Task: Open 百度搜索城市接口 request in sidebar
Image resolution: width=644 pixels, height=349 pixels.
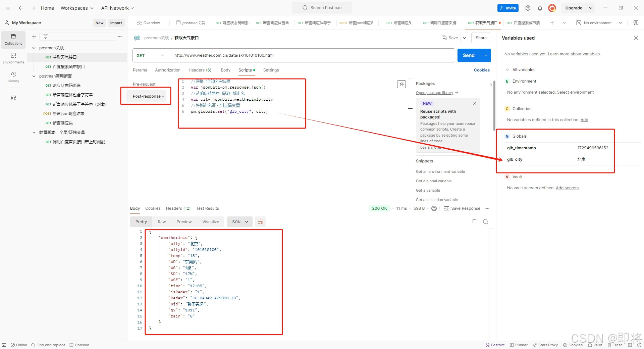Action: pos(68,67)
